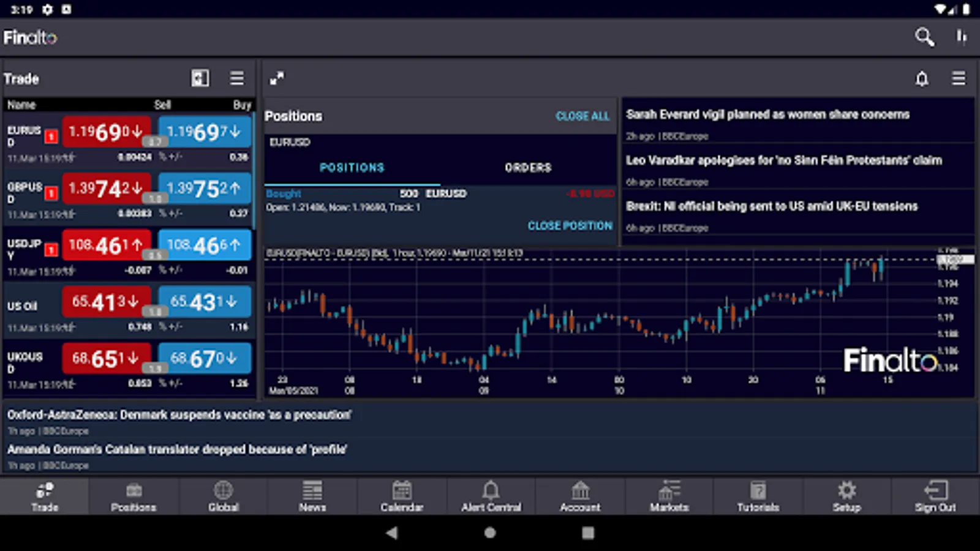This screenshot has height=551, width=980.
Task: Expand the chart panel to fullscreen
Action: click(x=277, y=78)
